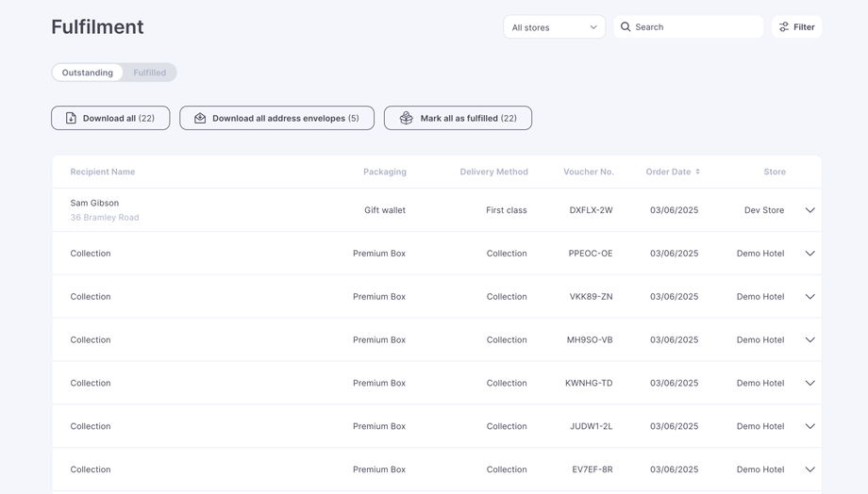Image resolution: width=868 pixels, height=494 pixels.
Task: Download all address envelopes
Action: coord(276,118)
